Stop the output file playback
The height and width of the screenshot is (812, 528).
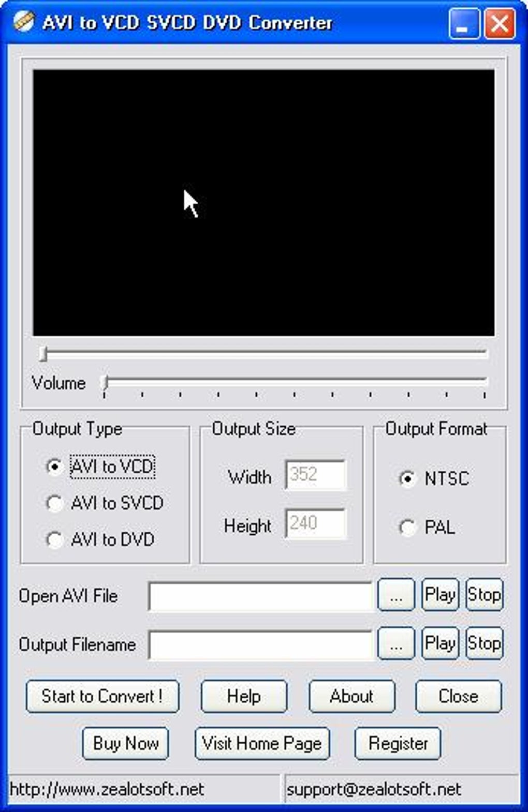(484, 643)
